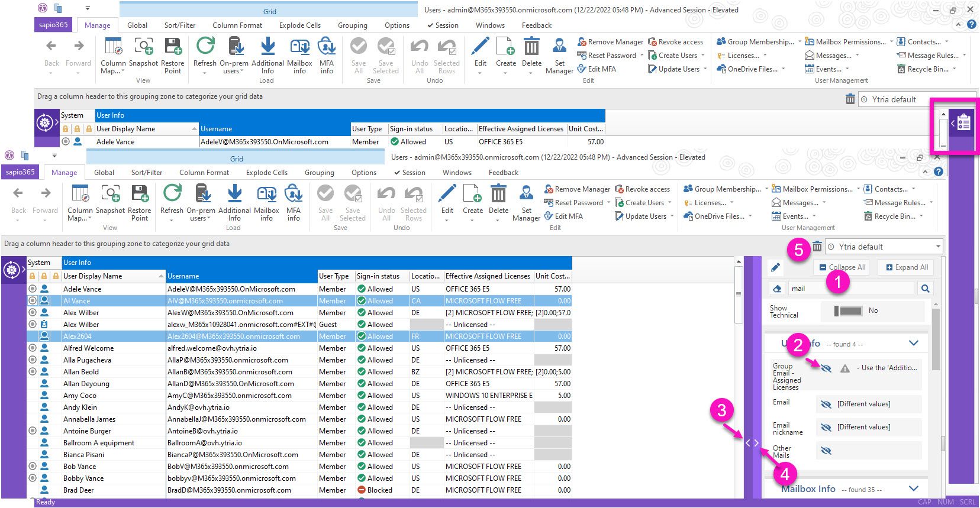Click Revoke access in the lower window

[642, 189]
